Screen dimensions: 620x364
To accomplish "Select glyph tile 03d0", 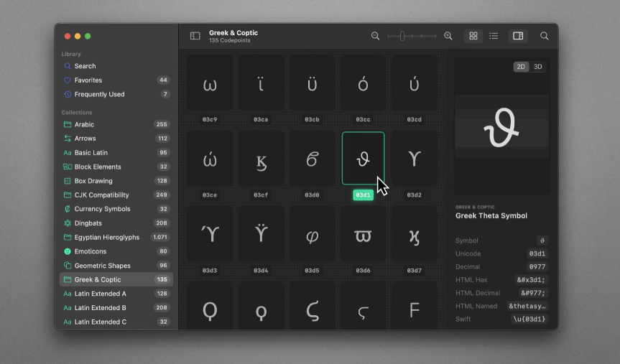I will 312,159.
